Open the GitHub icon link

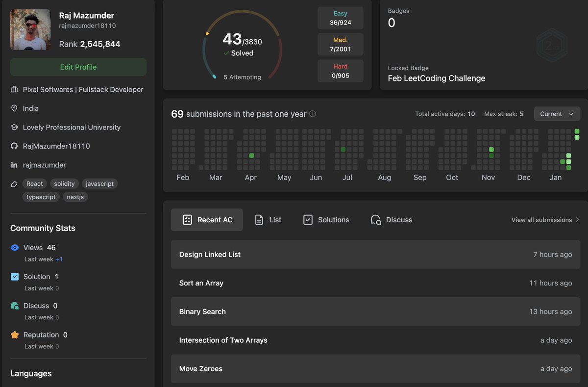[x=14, y=146]
